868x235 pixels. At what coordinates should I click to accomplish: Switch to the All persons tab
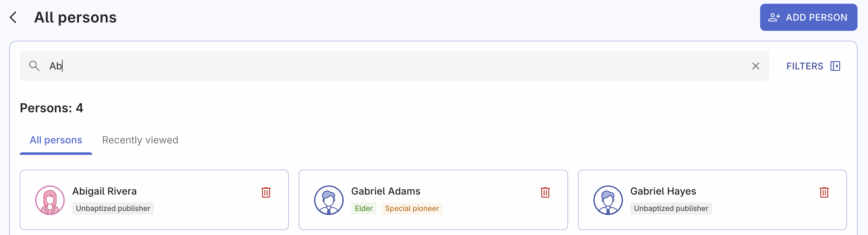[56, 140]
